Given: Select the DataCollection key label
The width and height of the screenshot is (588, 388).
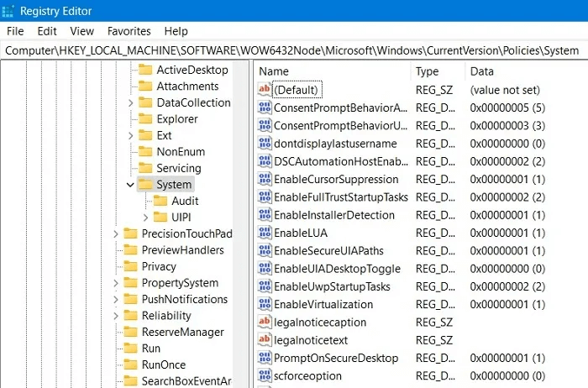Looking at the screenshot, I should coord(193,102).
